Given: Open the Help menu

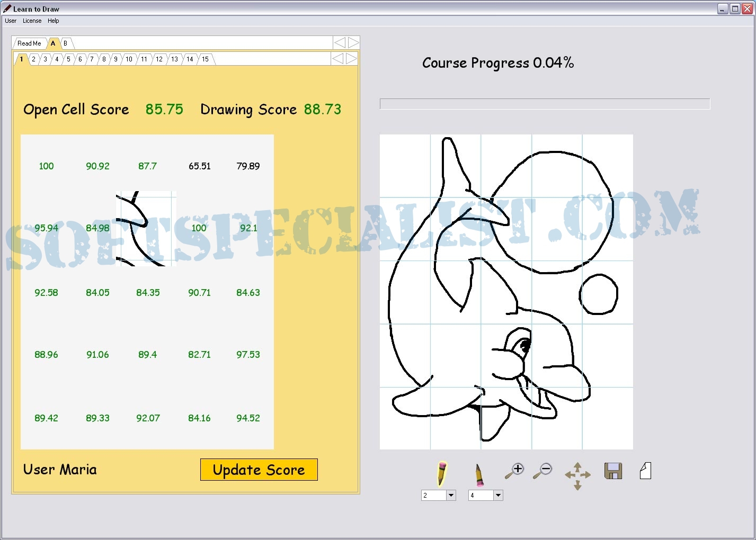Looking at the screenshot, I should click(x=53, y=21).
